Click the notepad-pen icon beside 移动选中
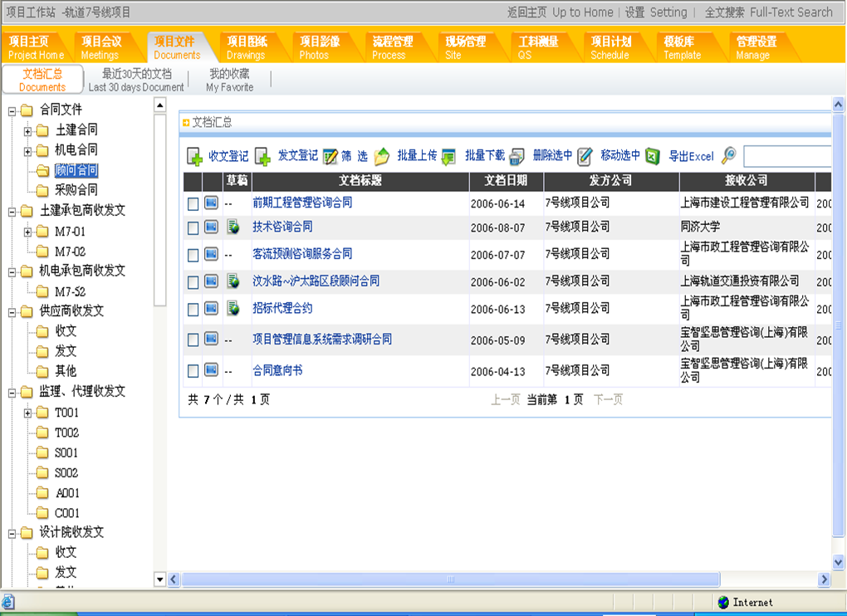This screenshot has width=847, height=616. (585, 157)
